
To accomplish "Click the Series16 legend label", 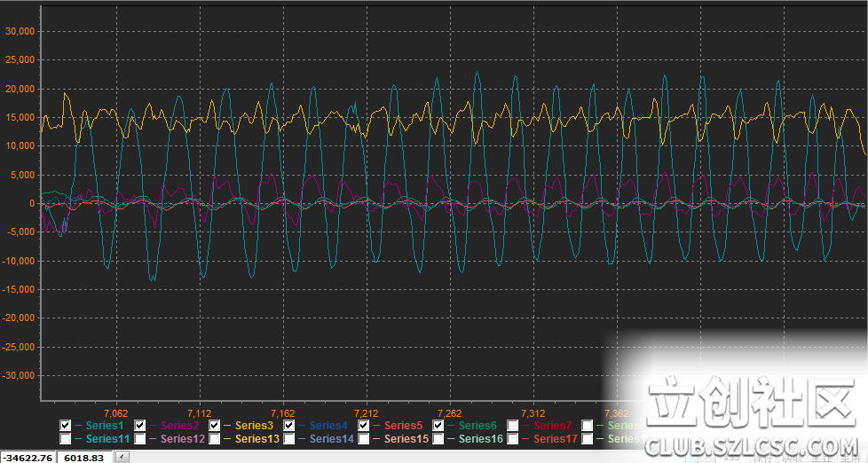I will coord(480,439).
